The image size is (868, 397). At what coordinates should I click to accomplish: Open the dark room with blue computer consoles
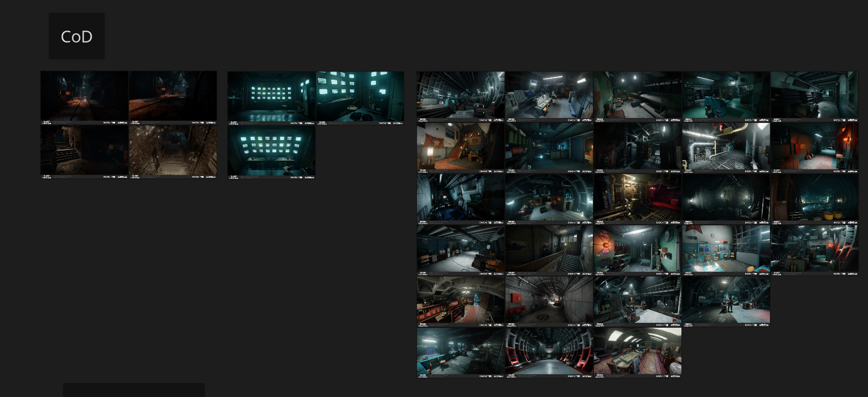tap(461, 353)
